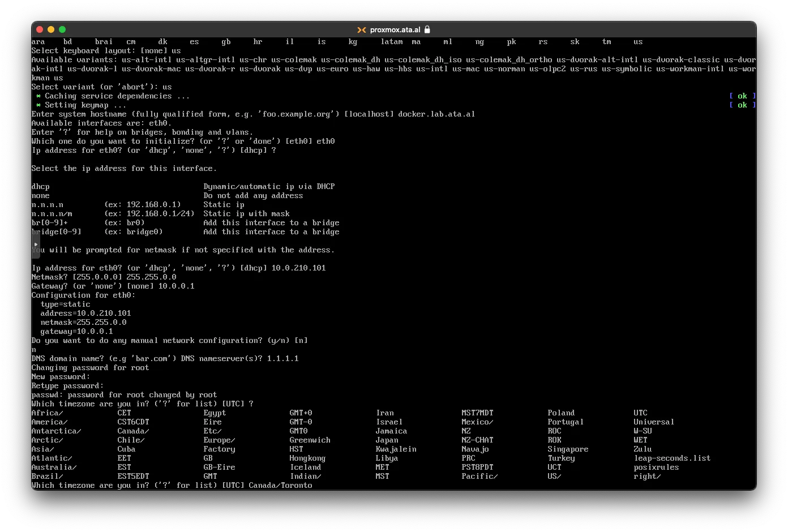Click the nameserver value '1.1.1.1'
The height and width of the screenshot is (532, 788).
[283, 359]
